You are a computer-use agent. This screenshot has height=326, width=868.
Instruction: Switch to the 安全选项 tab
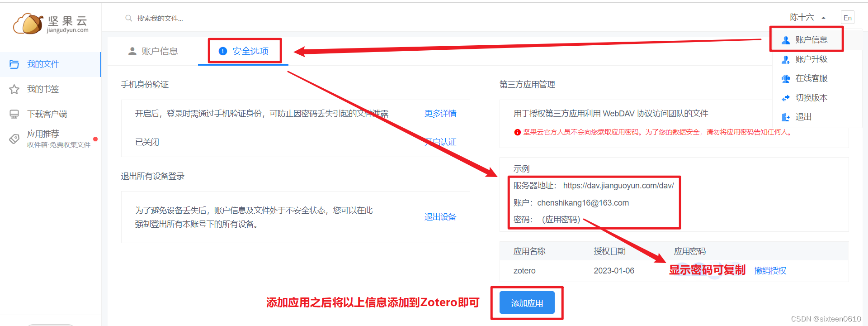pos(244,51)
